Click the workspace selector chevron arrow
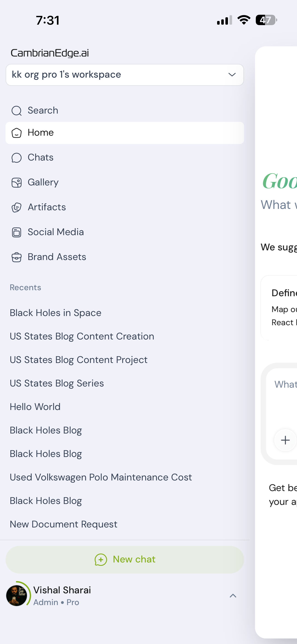The image size is (297, 644). (x=232, y=75)
